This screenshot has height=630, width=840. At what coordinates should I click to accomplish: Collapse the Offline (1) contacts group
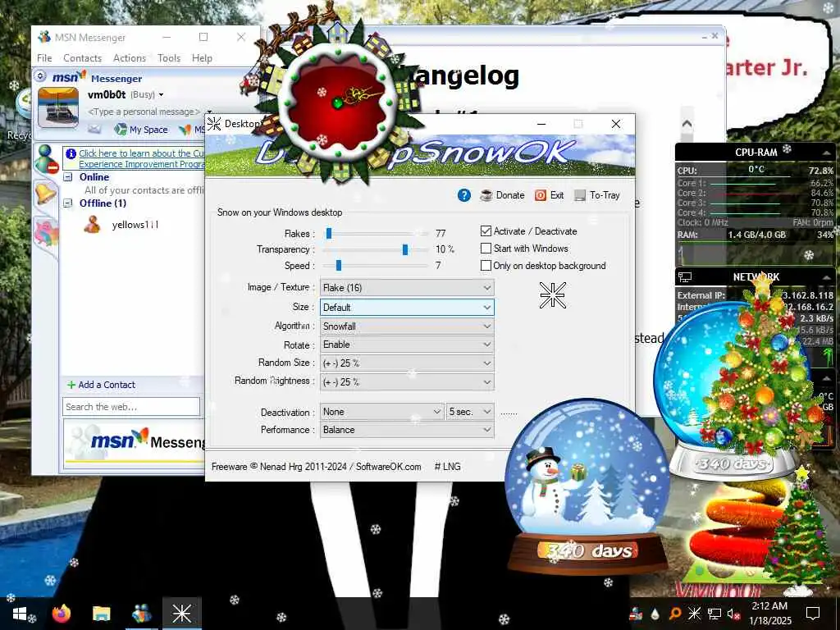(x=68, y=203)
